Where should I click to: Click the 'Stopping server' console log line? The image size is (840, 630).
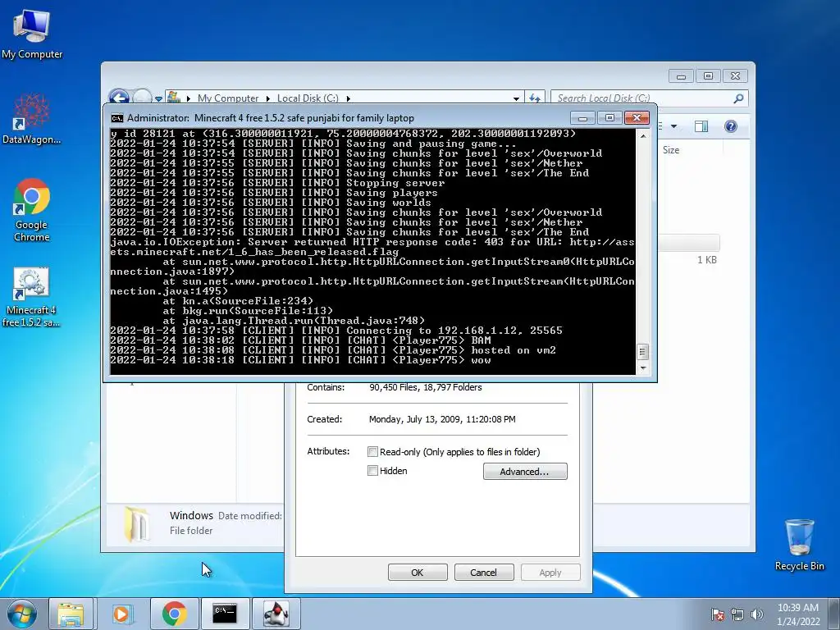tap(277, 183)
